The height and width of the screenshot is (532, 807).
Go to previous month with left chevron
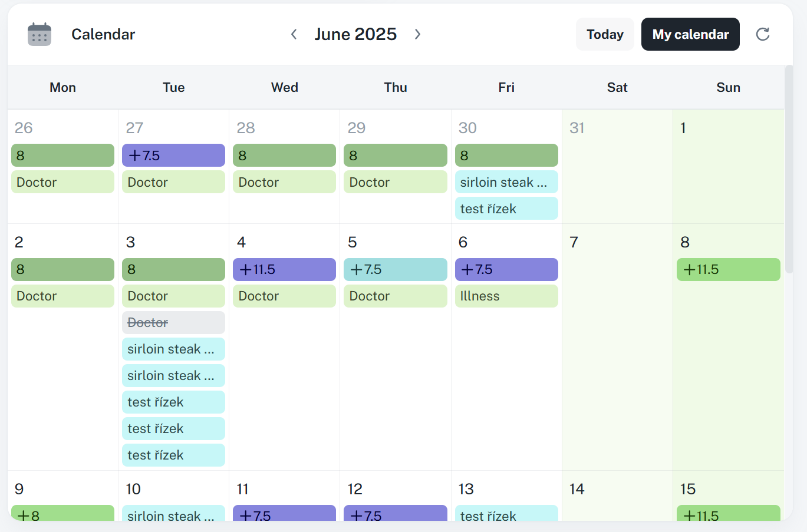pos(294,34)
